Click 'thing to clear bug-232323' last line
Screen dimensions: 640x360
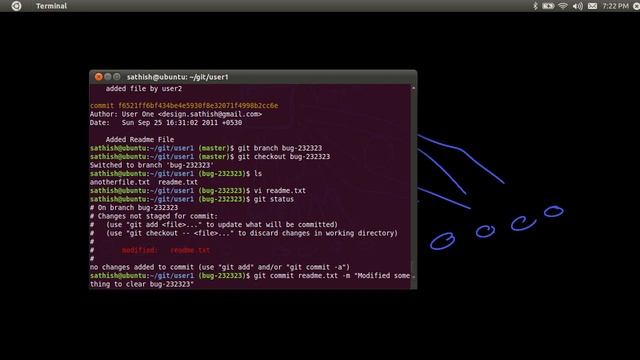click(x=142, y=284)
